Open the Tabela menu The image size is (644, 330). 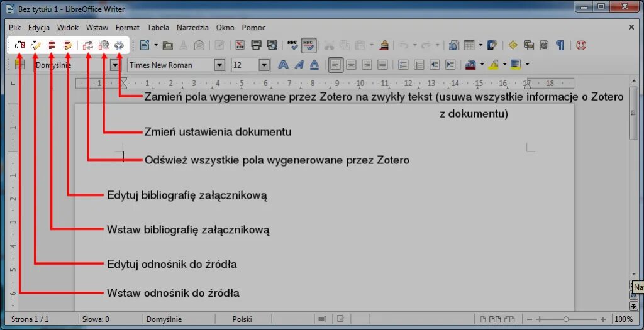tap(158, 28)
